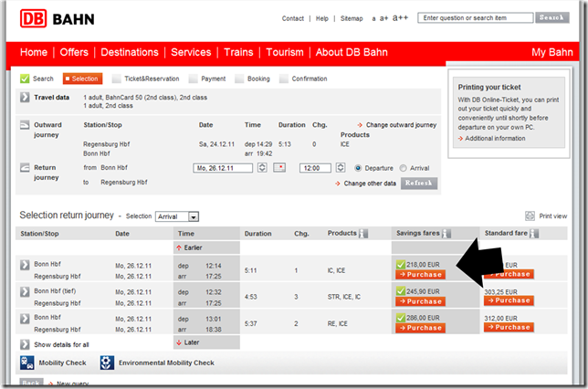Open Savings fares info icon
Viewport: 588px width, 389px height.
point(446,234)
